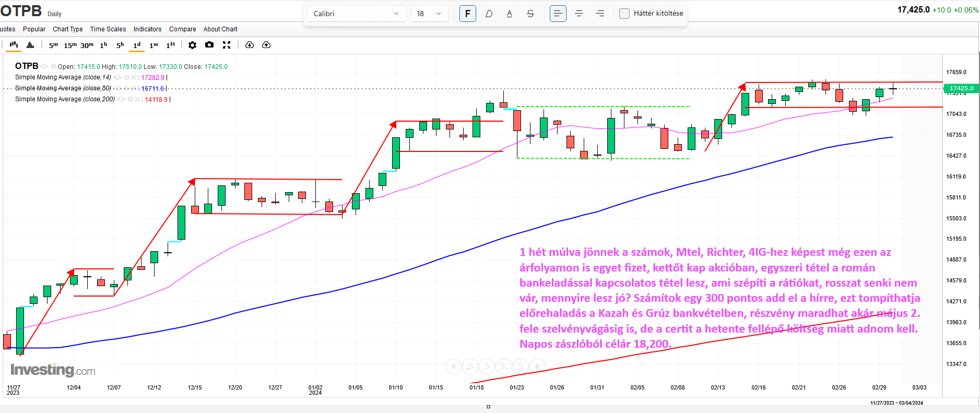Remove the SMA (close,50) indicator
This screenshot has width=980, height=413.
click(134, 88)
